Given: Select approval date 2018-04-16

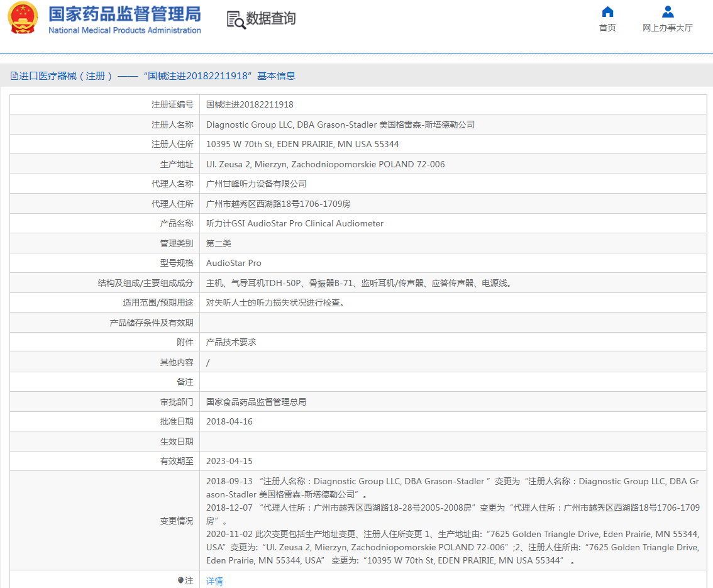Looking at the screenshot, I should tap(229, 421).
